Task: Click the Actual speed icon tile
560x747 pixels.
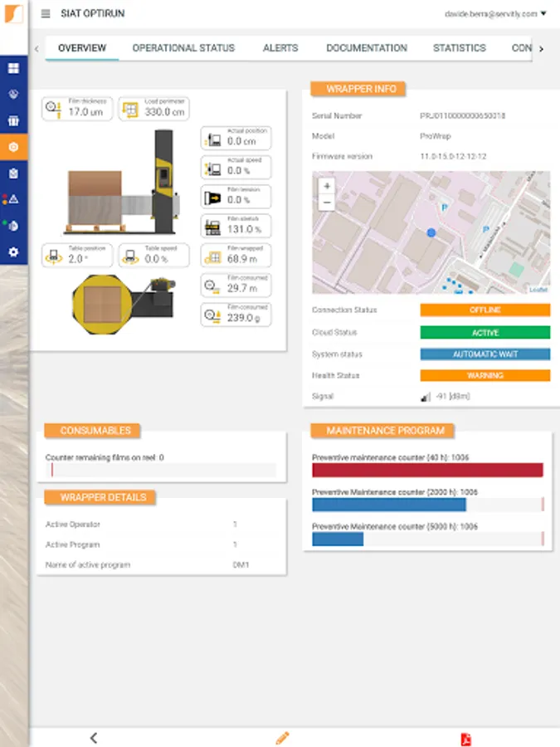Action: pyautogui.click(x=236, y=167)
